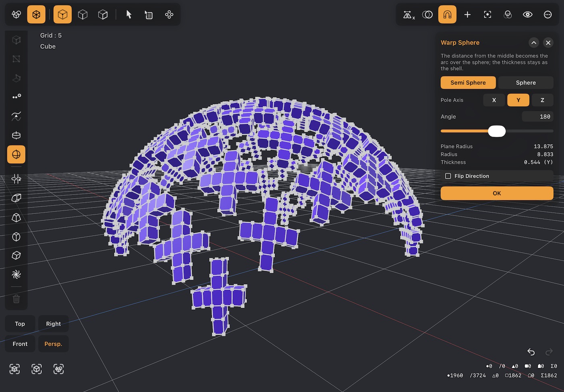The height and width of the screenshot is (392, 564).
Task: Click the overlapping circles icon in top toolbar
Action: (508, 15)
